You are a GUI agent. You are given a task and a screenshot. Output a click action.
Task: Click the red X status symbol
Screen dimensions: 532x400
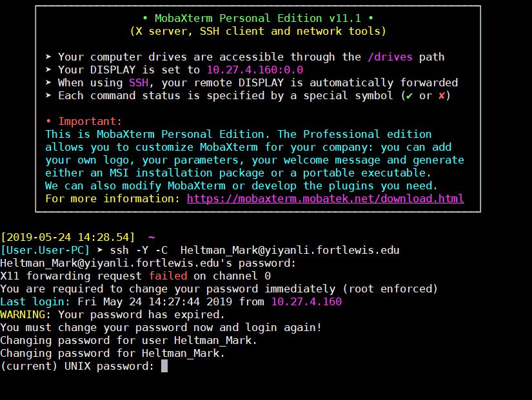click(x=442, y=96)
